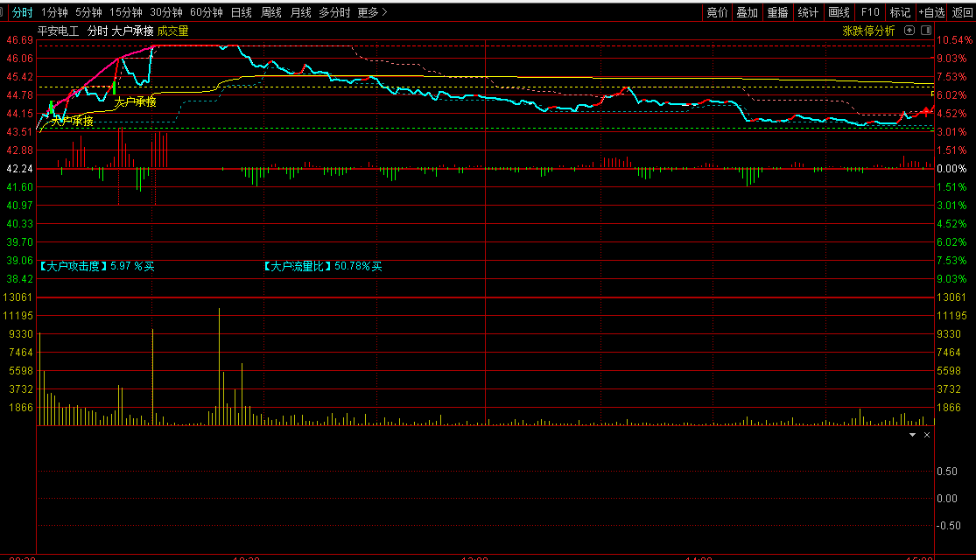This screenshot has width=976, height=560.
Task: Select the 15分钟 period tab
Action: pyautogui.click(x=126, y=12)
